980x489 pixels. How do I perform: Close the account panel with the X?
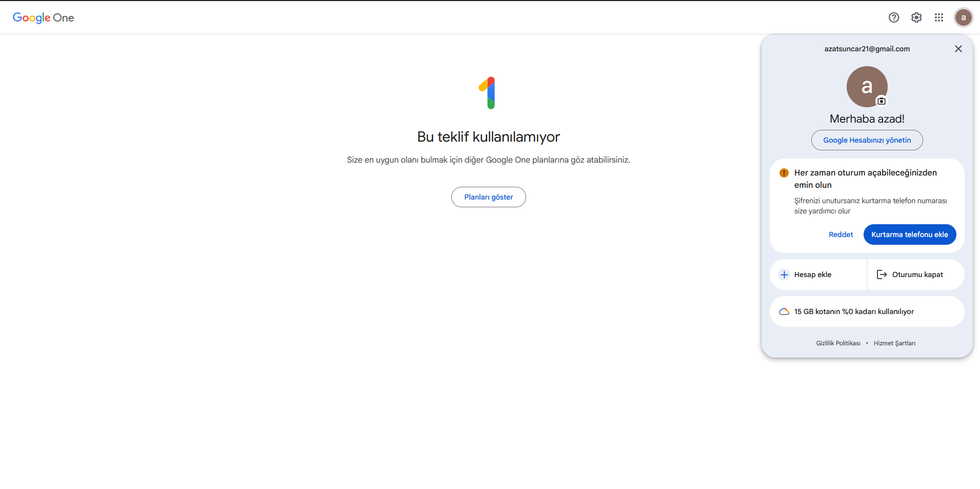tap(958, 49)
